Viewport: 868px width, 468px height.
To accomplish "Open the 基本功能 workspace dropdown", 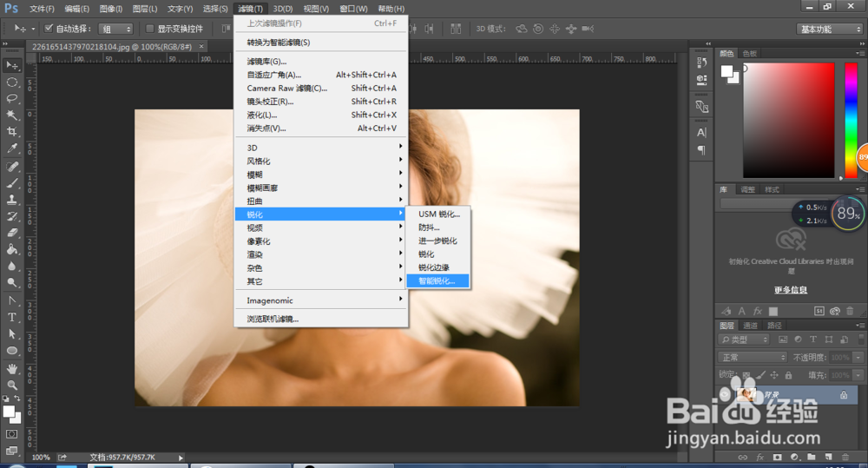I will click(829, 29).
